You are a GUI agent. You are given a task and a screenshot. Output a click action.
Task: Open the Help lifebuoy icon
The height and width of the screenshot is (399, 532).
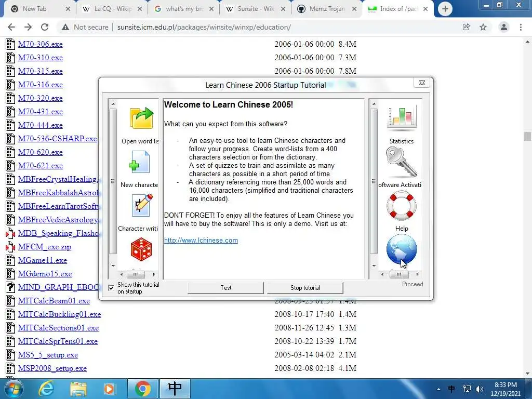coord(402,206)
